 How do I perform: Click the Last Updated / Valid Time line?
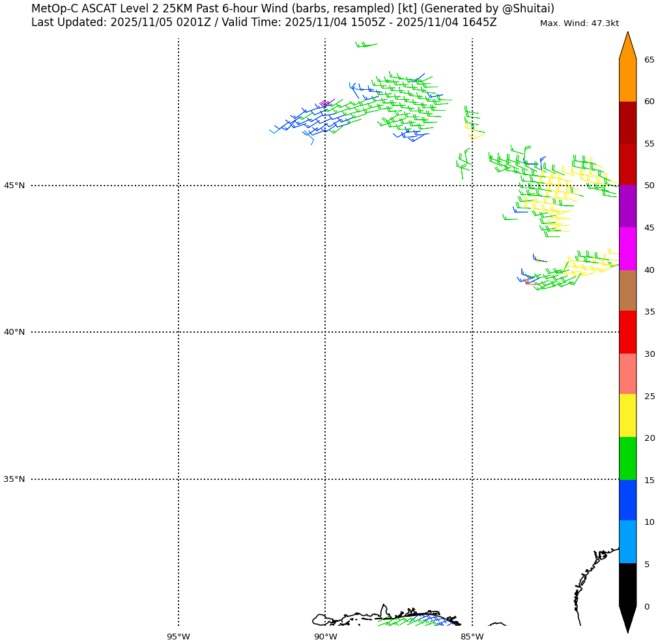[264, 23]
